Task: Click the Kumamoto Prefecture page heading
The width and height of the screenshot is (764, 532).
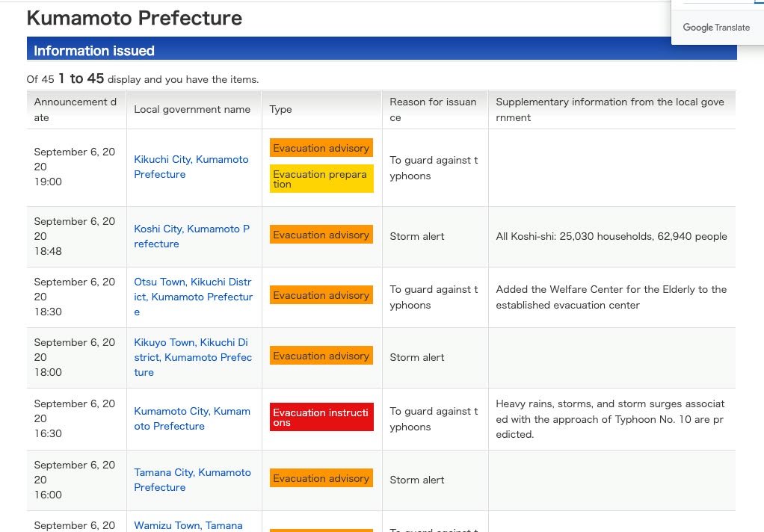Action: pos(135,18)
